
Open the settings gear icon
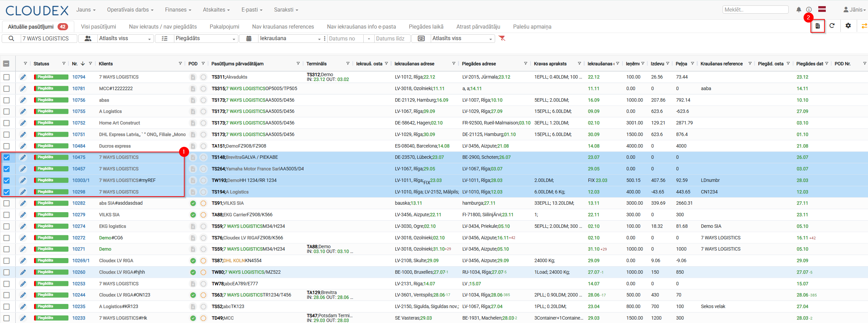[848, 26]
